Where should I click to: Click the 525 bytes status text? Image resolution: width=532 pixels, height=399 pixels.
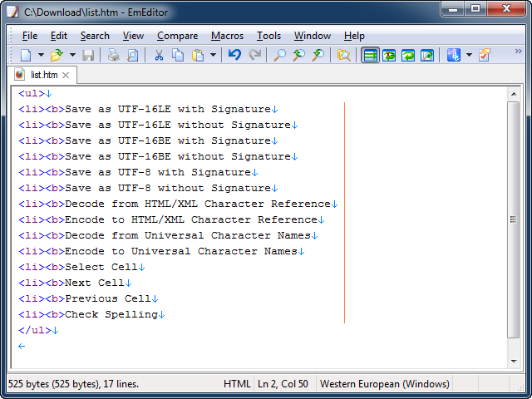(73, 384)
